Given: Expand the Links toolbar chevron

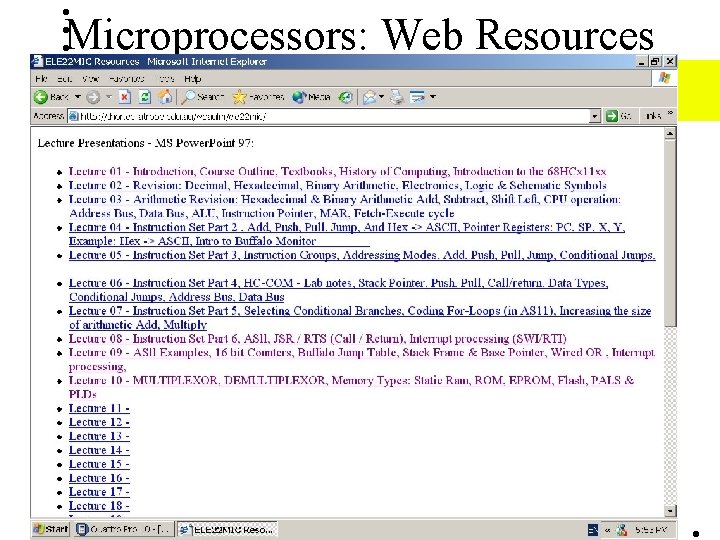Looking at the screenshot, I should point(670,113).
